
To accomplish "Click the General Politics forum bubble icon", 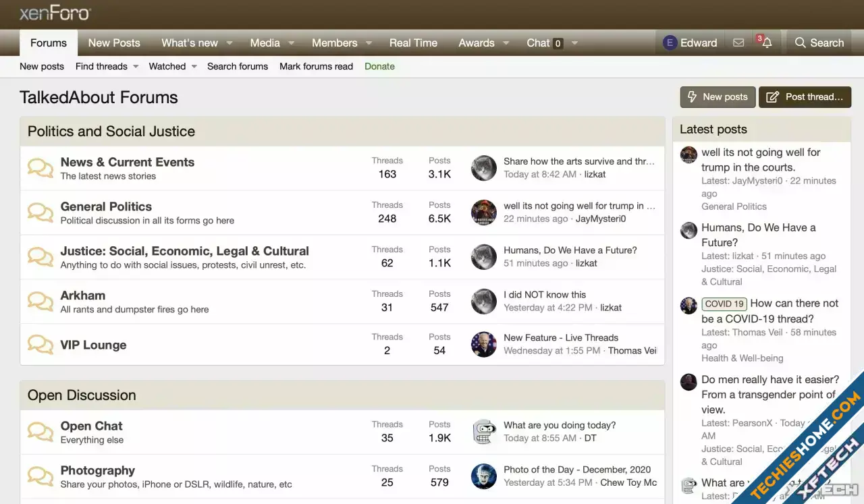I will [40, 213].
